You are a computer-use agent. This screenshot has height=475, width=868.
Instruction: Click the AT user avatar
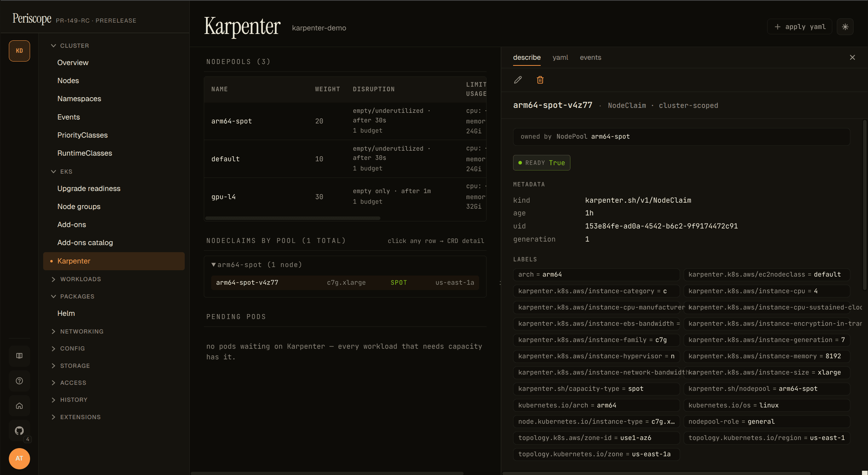coord(19,458)
